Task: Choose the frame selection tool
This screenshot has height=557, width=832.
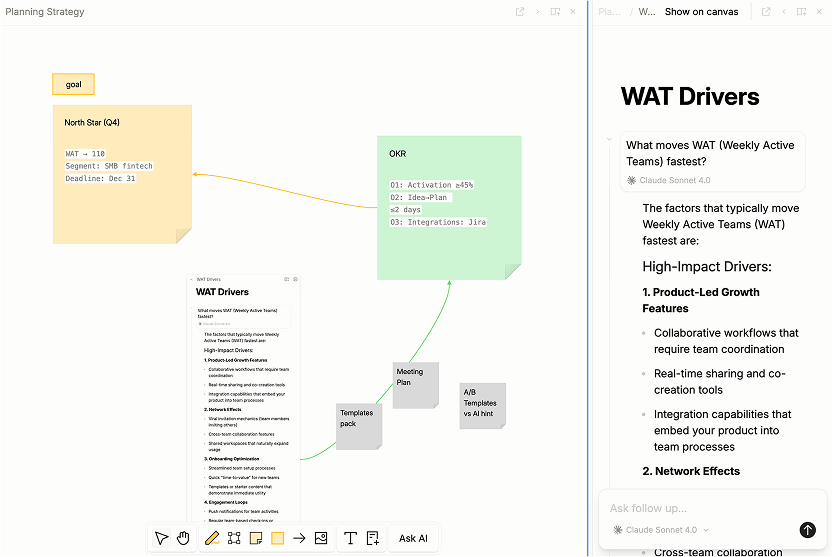Action: [x=234, y=538]
